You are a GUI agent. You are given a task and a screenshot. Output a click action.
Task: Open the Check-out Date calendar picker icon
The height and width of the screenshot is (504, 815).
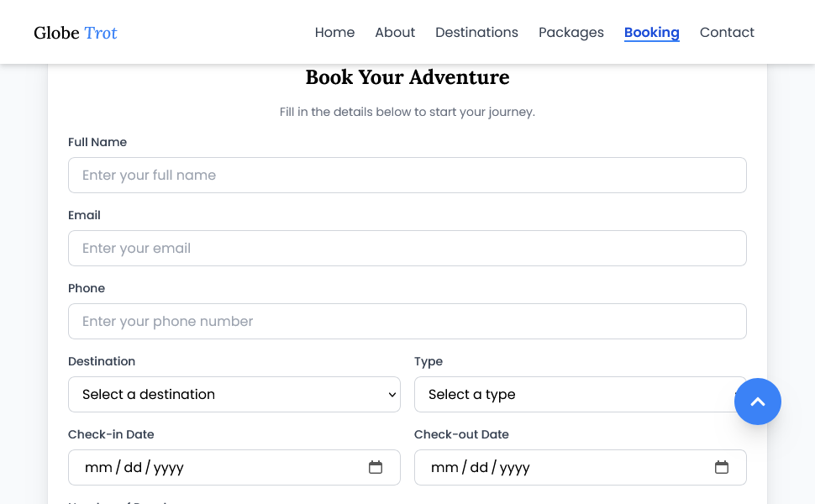(x=722, y=467)
